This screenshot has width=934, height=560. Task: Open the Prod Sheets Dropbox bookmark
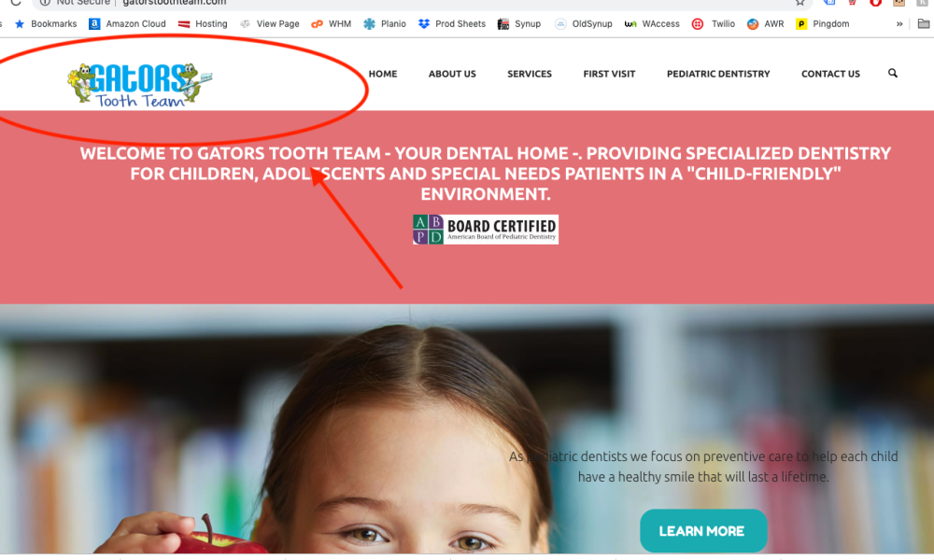click(451, 24)
